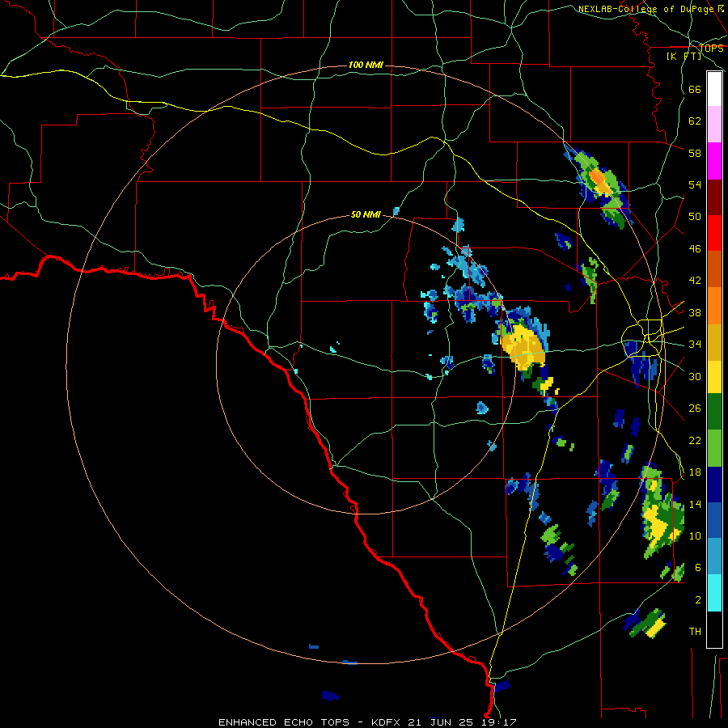Click the orange echo core in northeast storm
Screen dimensions: 728x728
pos(598,178)
